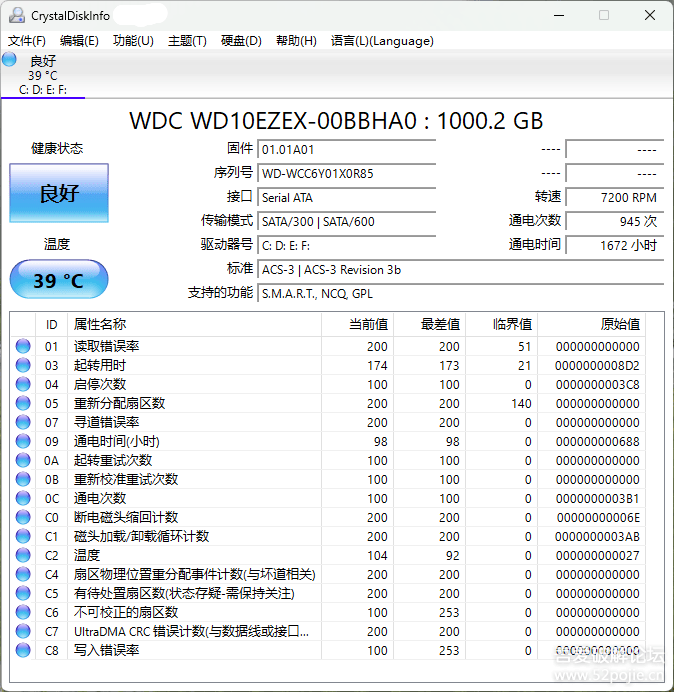Click status orb for attribute C6 不可校正的扇区数
Viewport: 674px width, 692px height.
tap(23, 612)
